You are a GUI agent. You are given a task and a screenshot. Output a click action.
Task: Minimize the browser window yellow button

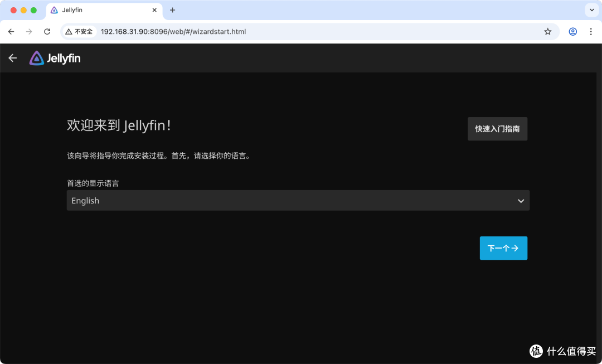23,11
